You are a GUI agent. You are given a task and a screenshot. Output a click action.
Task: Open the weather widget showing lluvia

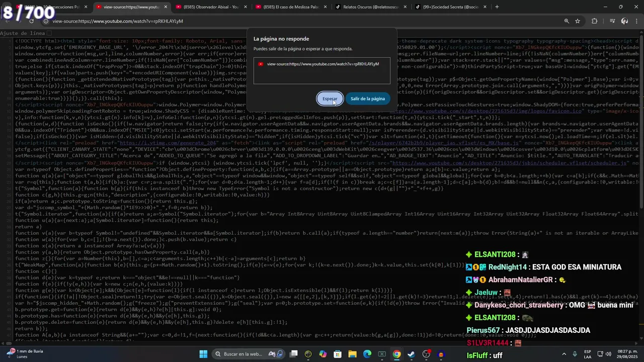(24, 354)
